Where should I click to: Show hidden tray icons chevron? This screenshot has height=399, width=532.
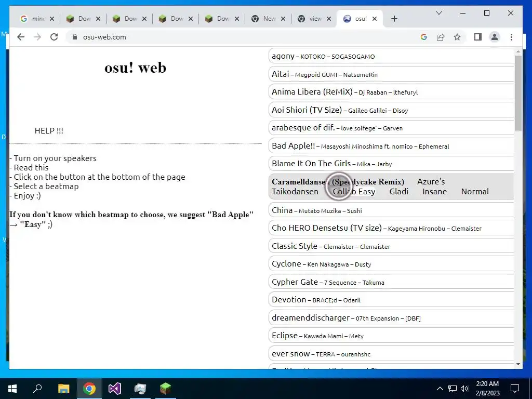440,389
